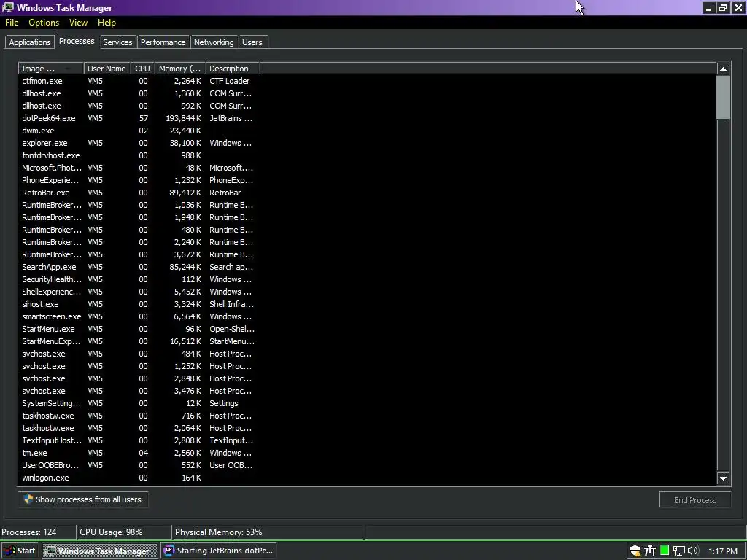Select the UserOOBEBro... process row
Image resolution: width=747 pixels, height=560 pixels.
point(138,464)
